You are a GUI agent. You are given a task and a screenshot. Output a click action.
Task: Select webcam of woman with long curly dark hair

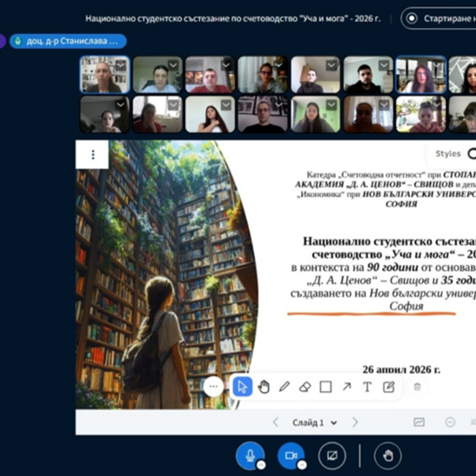[x=421, y=74]
